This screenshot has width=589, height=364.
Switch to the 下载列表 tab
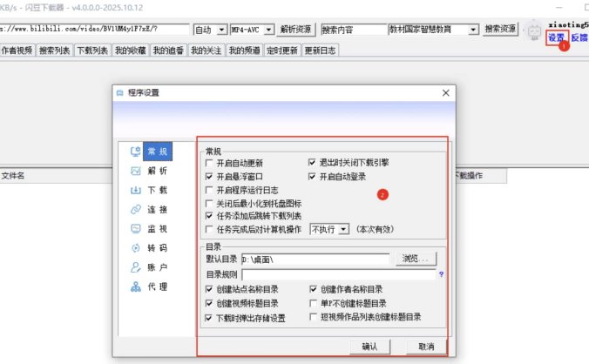(x=92, y=51)
